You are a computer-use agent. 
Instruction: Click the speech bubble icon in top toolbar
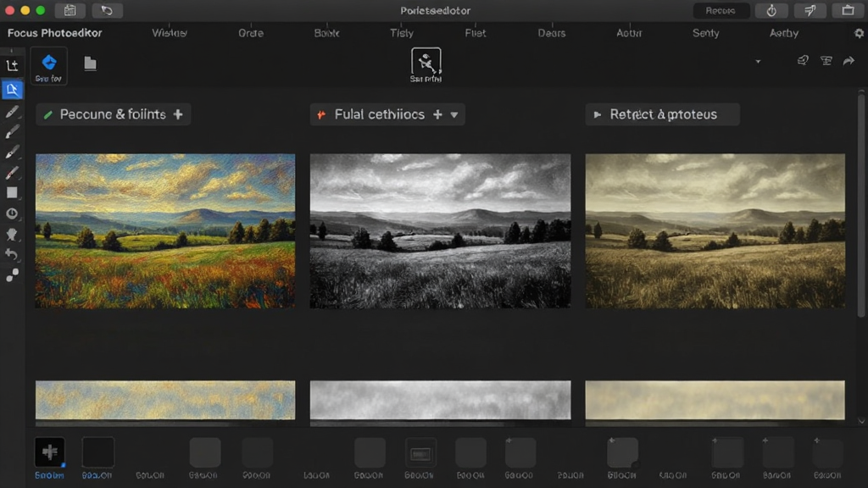pos(803,61)
